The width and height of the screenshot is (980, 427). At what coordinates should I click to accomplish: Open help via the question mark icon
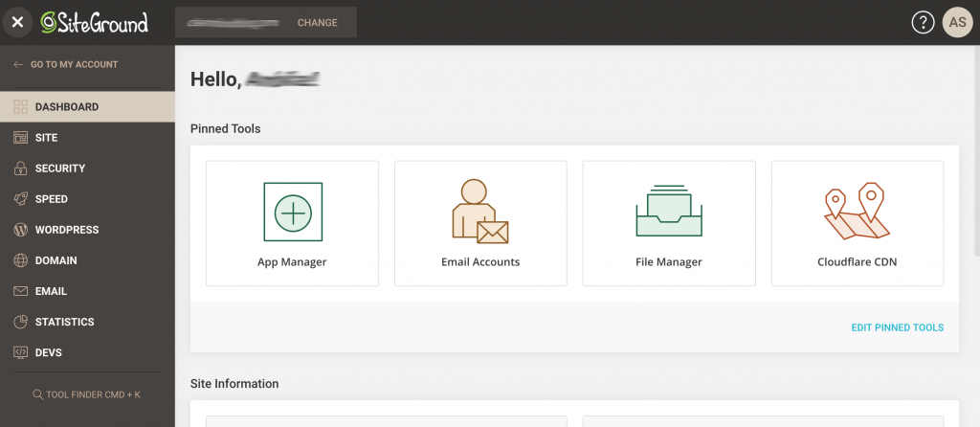click(x=923, y=23)
